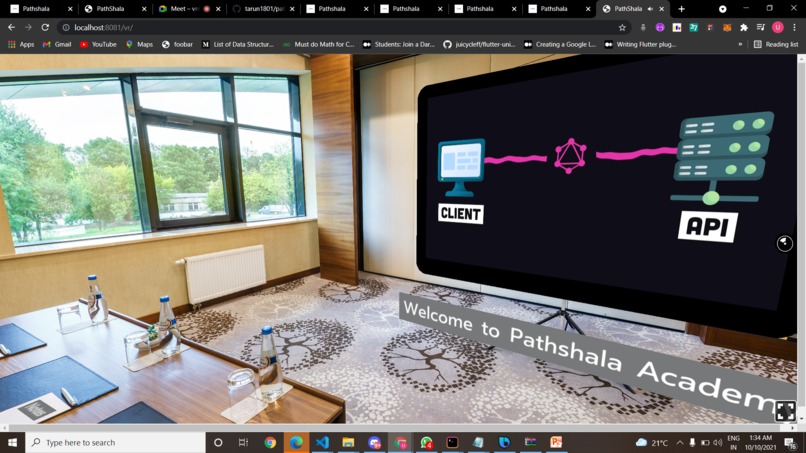
Task: Open PowerPoint from the taskbar
Action: [x=556, y=442]
